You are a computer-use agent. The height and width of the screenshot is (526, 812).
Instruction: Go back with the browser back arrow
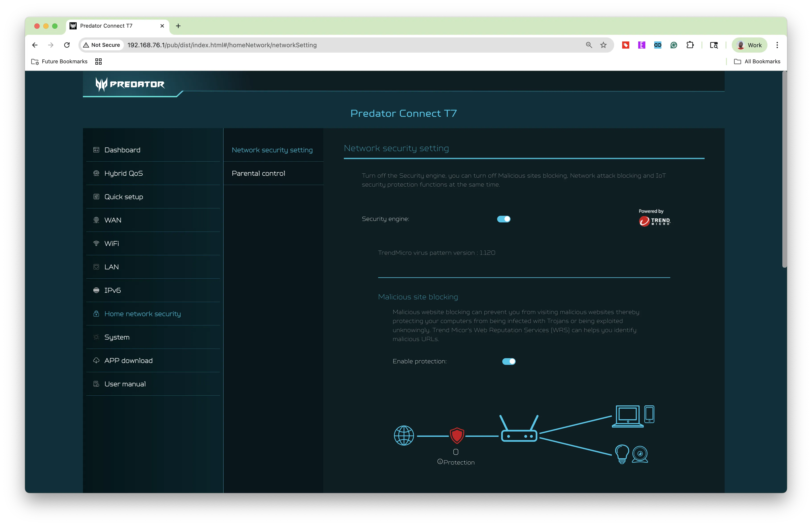35,45
